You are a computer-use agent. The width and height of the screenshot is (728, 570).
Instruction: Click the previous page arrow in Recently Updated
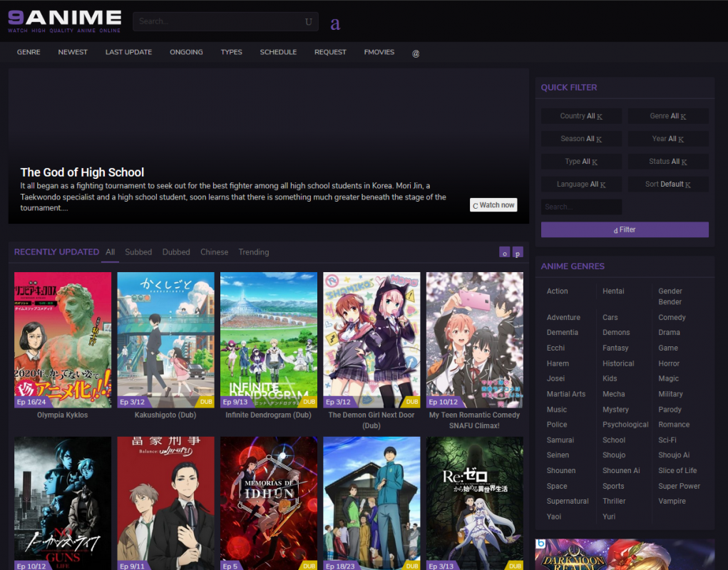click(x=504, y=252)
